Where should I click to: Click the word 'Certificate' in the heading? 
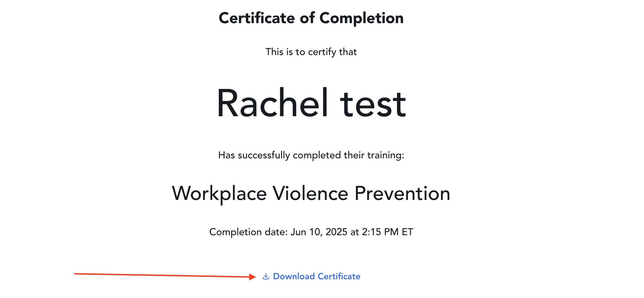pos(257,18)
